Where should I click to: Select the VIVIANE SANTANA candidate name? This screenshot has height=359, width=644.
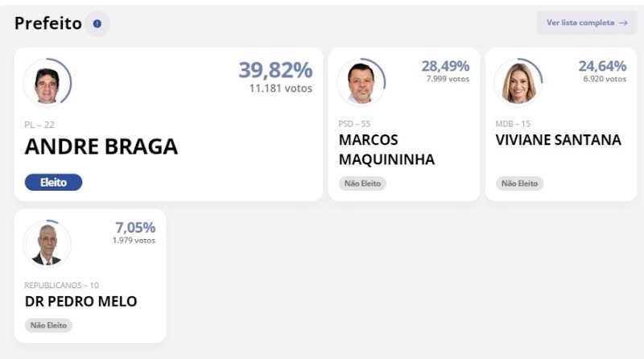(x=558, y=140)
